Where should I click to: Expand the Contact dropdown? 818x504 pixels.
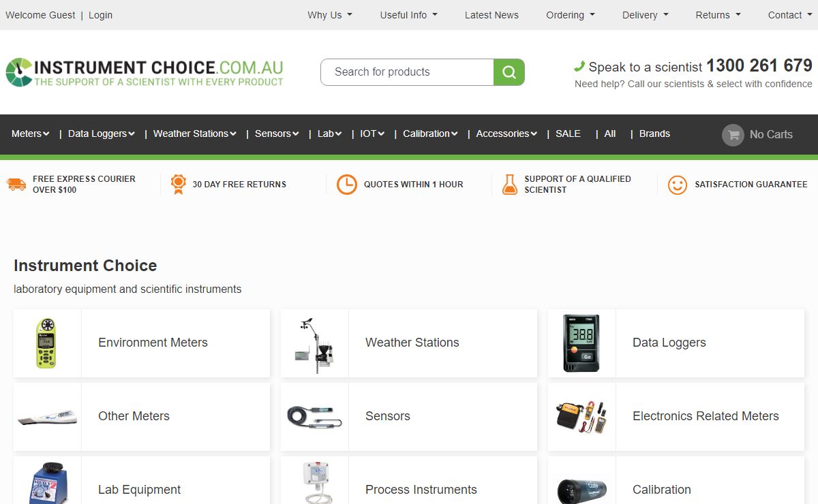[790, 15]
